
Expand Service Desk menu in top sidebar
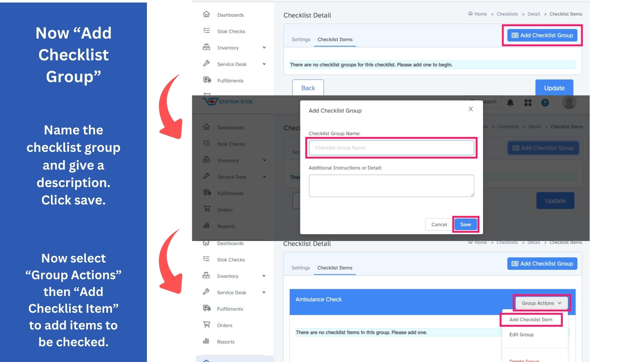(264, 64)
